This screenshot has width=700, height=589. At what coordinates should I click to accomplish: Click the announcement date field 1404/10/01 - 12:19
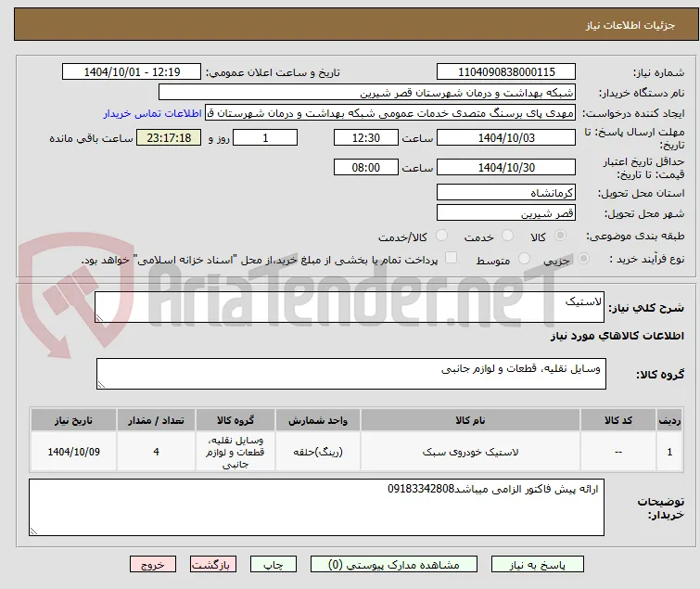point(132,72)
